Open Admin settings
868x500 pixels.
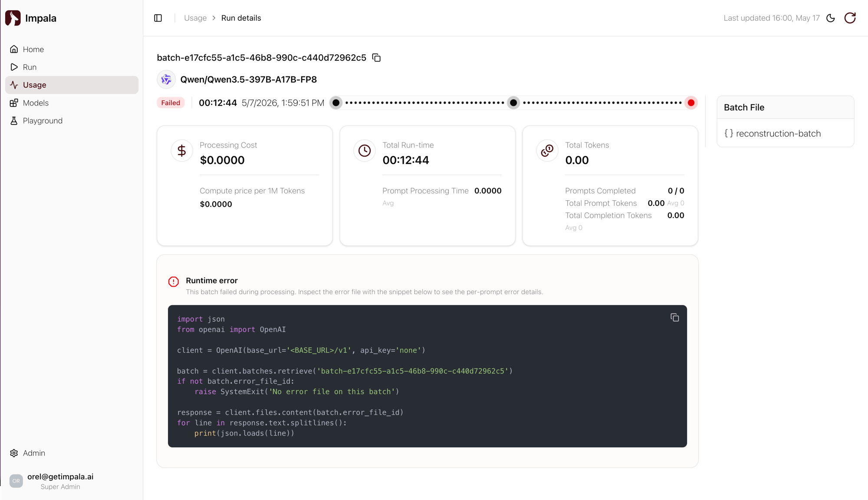(72, 453)
